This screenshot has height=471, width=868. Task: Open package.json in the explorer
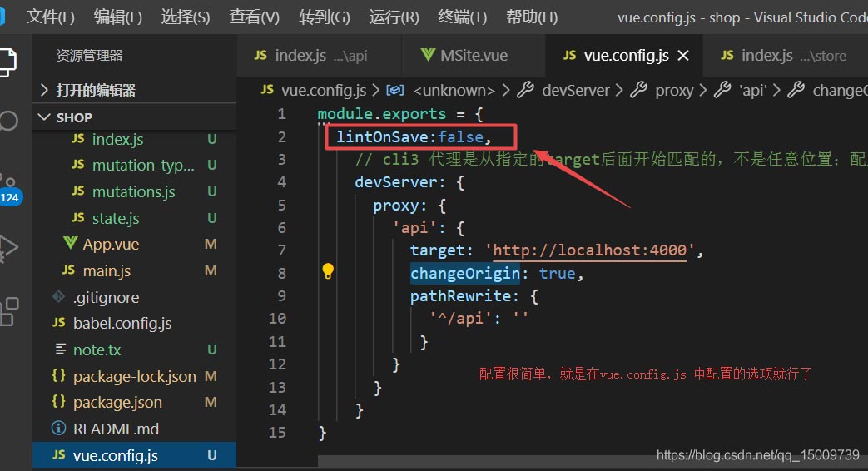[x=135, y=403]
